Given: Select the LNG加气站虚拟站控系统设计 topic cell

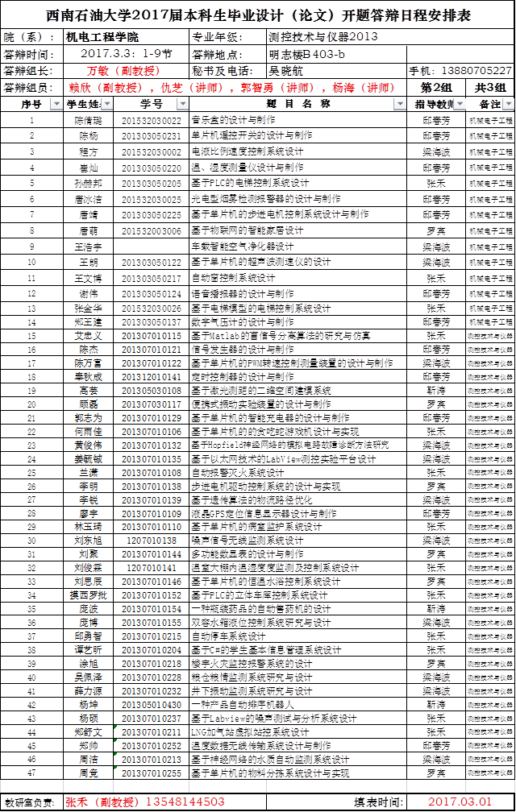Looking at the screenshot, I should click(249, 732).
